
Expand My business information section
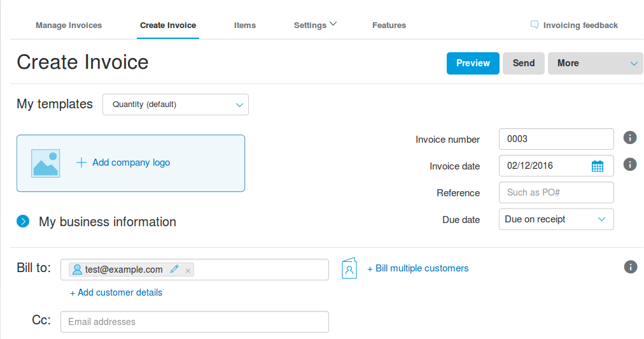pos(23,222)
